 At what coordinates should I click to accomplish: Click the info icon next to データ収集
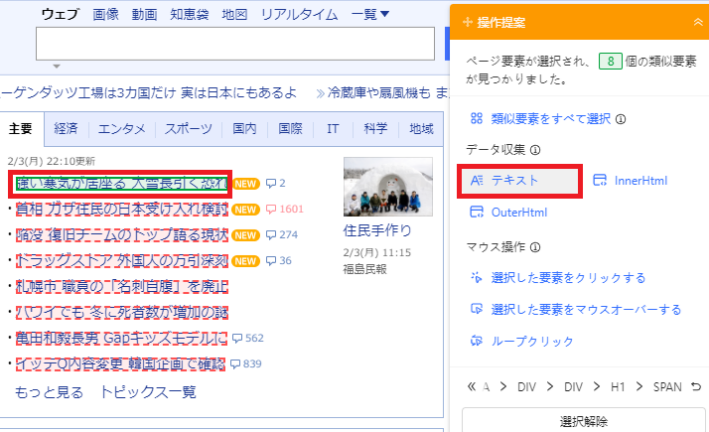pyautogui.click(x=535, y=150)
